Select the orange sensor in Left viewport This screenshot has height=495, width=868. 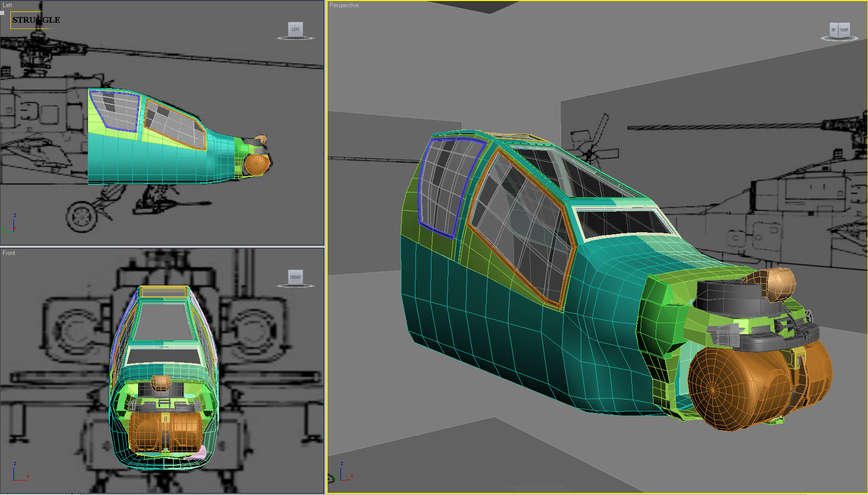click(257, 164)
